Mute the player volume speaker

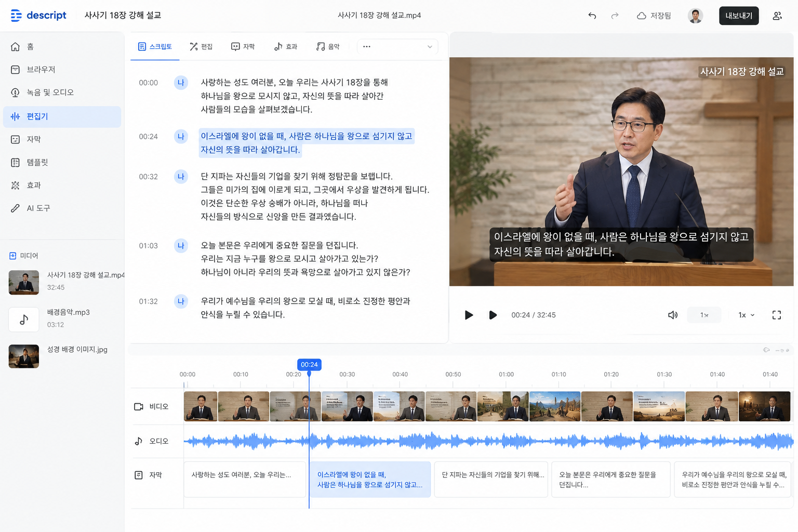click(673, 315)
